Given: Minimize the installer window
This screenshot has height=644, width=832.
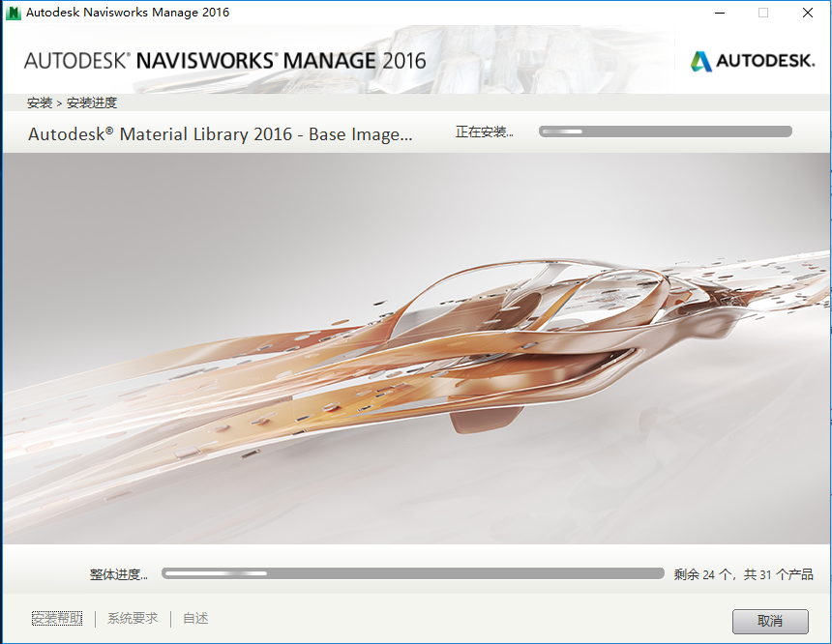Looking at the screenshot, I should (x=720, y=13).
